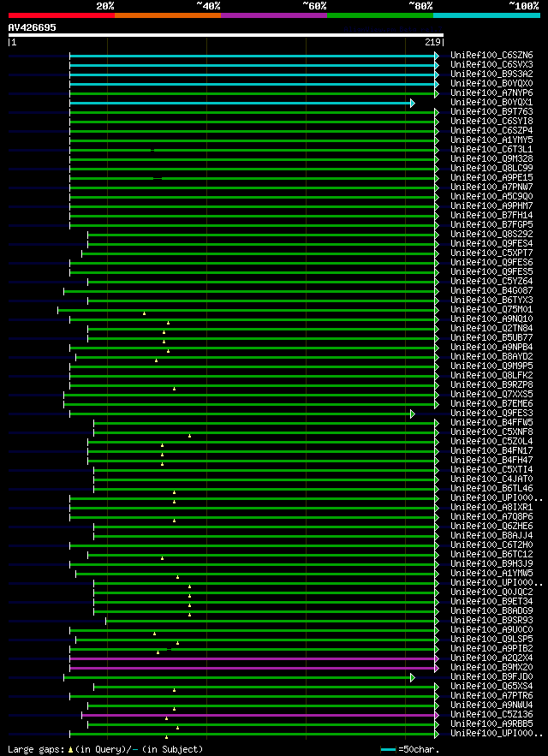548x756 pixels.
Task: Select label UniRef100_B4FFW5
Action: click(491, 423)
